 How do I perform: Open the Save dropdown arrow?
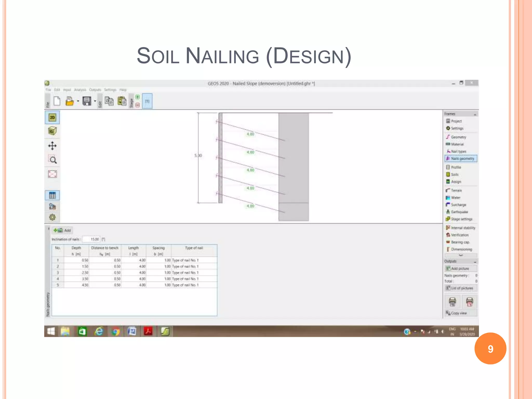95,101
